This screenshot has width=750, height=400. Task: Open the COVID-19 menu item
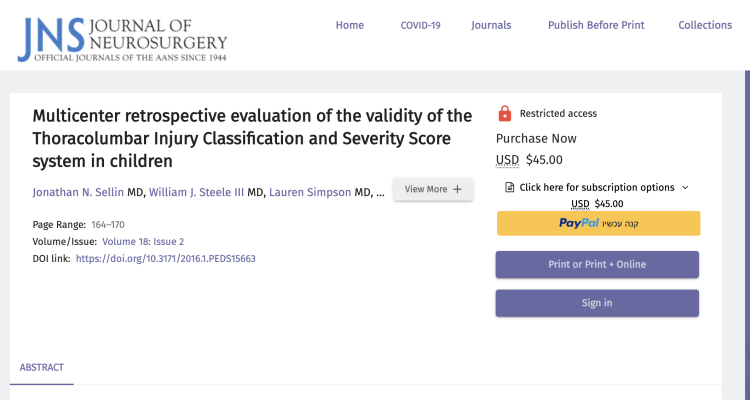(x=420, y=25)
